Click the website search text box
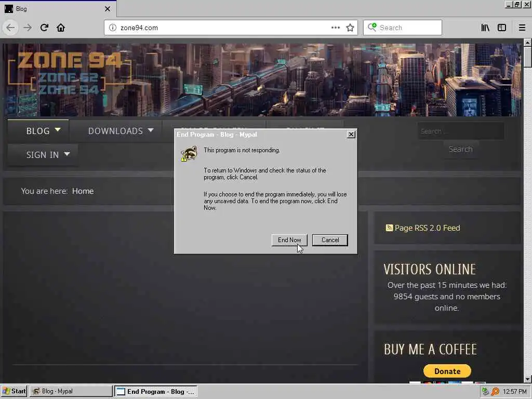Image resolution: width=532 pixels, height=399 pixels. pyautogui.click(x=461, y=131)
